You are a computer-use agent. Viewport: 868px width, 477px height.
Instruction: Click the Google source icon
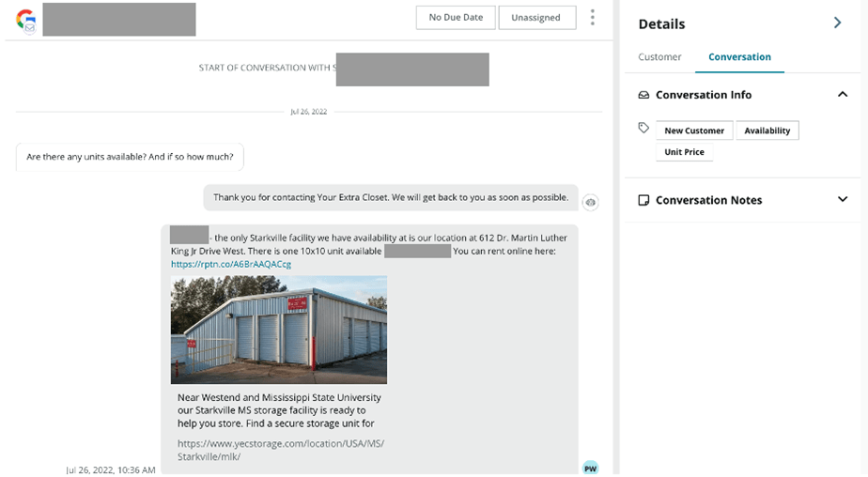(x=25, y=20)
